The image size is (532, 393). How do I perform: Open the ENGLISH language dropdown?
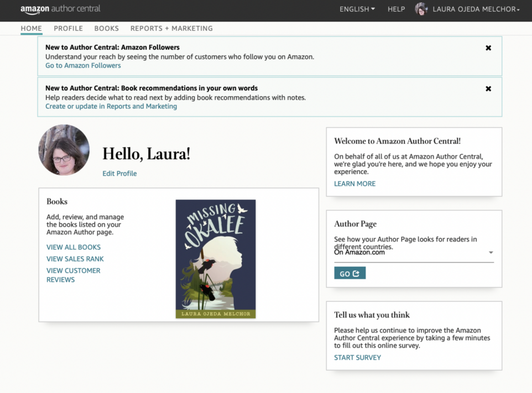(357, 9)
